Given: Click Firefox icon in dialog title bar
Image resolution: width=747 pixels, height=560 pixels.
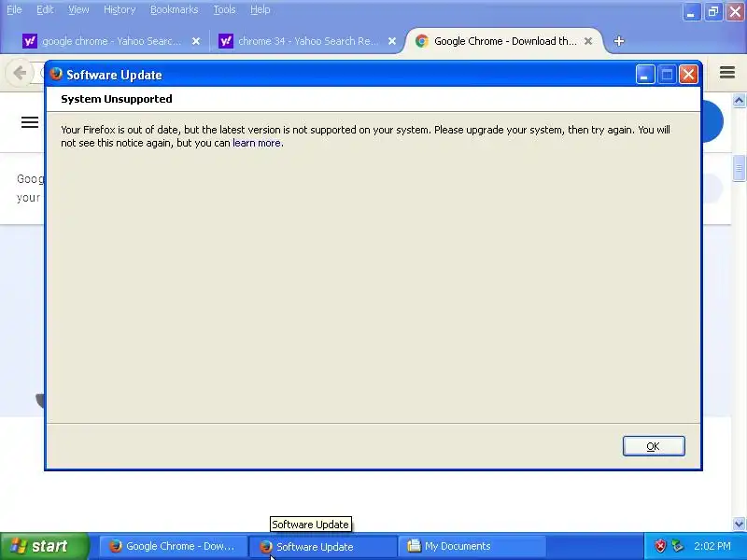Looking at the screenshot, I should click(x=56, y=75).
